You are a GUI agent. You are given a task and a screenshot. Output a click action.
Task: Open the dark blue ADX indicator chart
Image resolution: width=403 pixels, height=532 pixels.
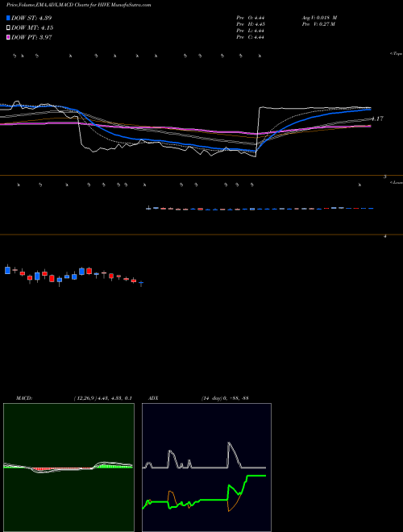(x=206, y=468)
